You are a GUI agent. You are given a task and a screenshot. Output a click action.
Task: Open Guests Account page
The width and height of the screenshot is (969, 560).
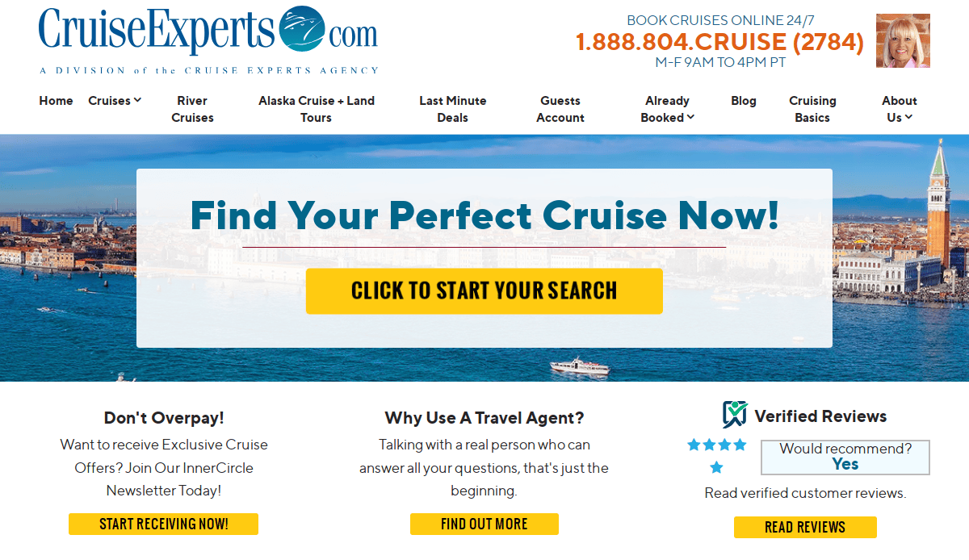point(560,109)
